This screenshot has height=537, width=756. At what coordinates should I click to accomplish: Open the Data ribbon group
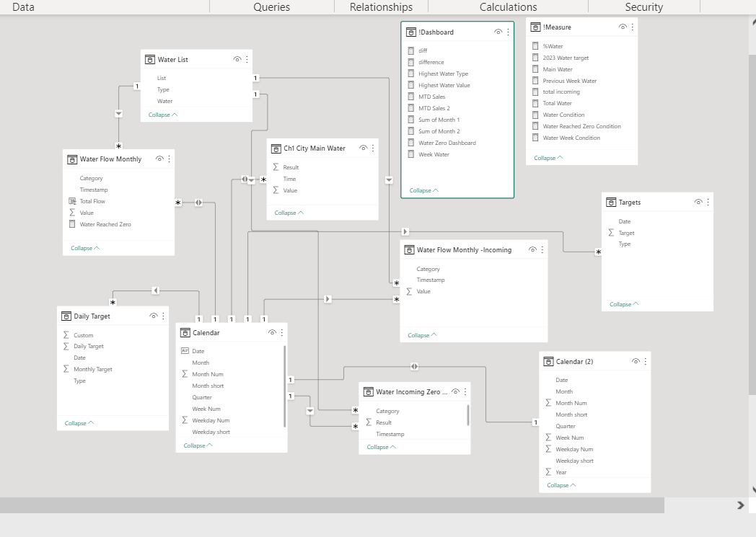point(23,6)
